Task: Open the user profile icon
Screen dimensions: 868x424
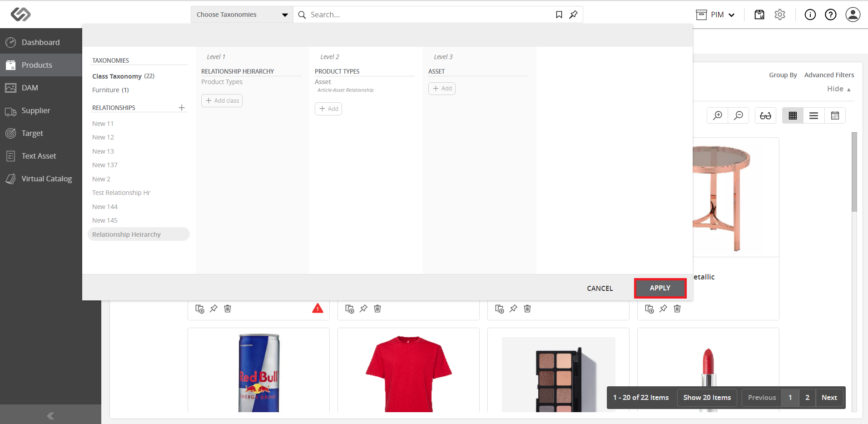Action: pyautogui.click(x=853, y=15)
